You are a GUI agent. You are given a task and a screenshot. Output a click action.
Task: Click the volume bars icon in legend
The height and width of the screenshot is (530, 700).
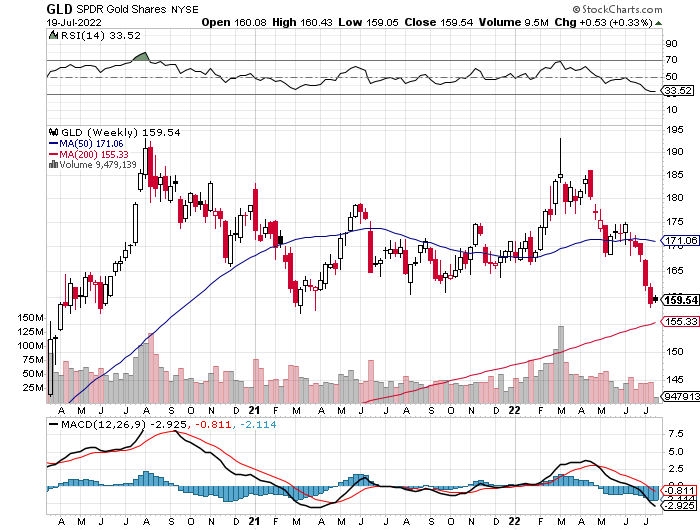point(53,164)
